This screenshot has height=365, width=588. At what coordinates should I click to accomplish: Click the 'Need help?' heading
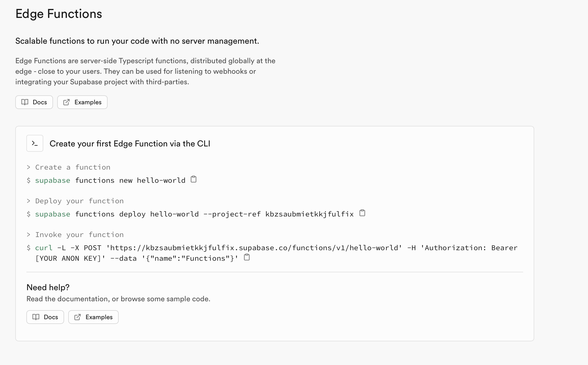pos(48,287)
